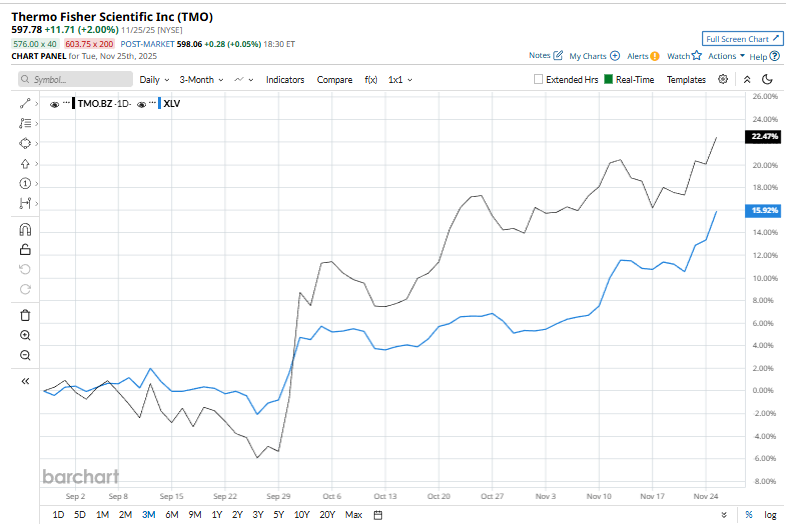Click the Watch link
This screenshot has height=527, width=786.
point(679,56)
